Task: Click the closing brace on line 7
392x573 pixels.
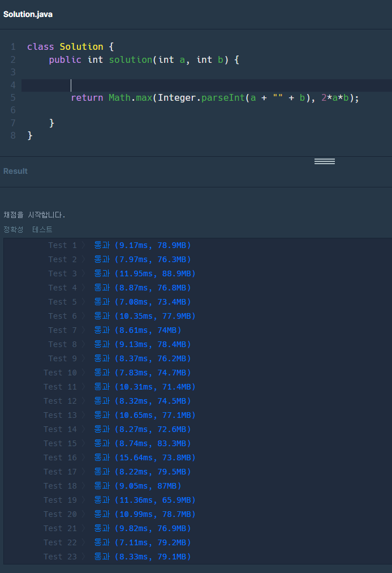Action: pyautogui.click(x=51, y=123)
